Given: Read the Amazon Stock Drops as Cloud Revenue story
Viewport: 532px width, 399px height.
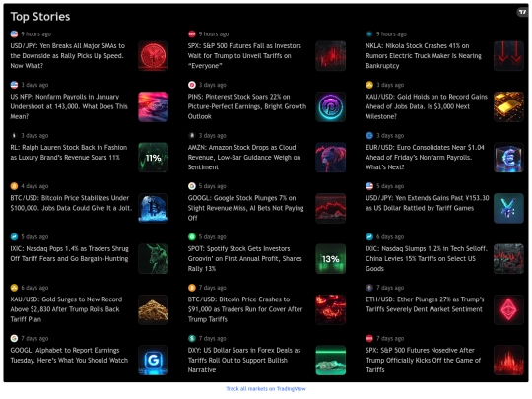Looking at the screenshot, I should (x=244, y=157).
